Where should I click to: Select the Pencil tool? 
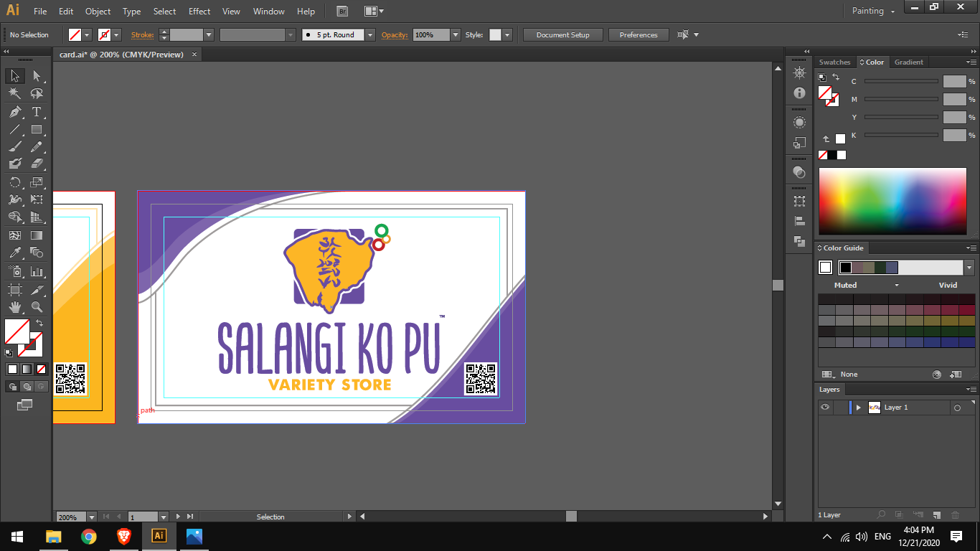pos(37,147)
